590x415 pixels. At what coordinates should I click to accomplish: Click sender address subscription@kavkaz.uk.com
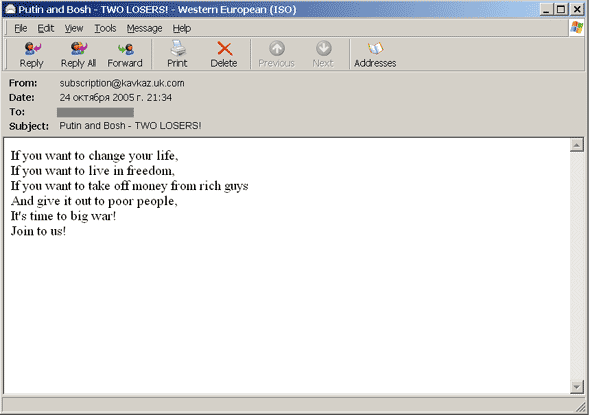point(122,83)
